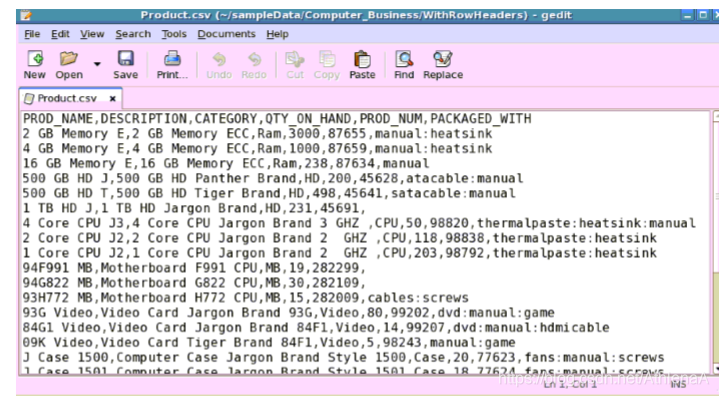719x397 pixels.
Task: Maximize the gedit window
Action: 702,15
